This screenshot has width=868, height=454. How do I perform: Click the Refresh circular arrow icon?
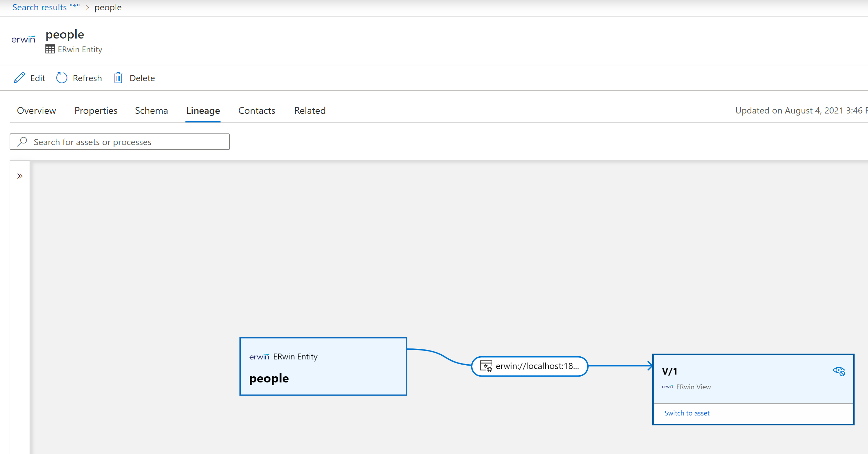click(x=61, y=77)
